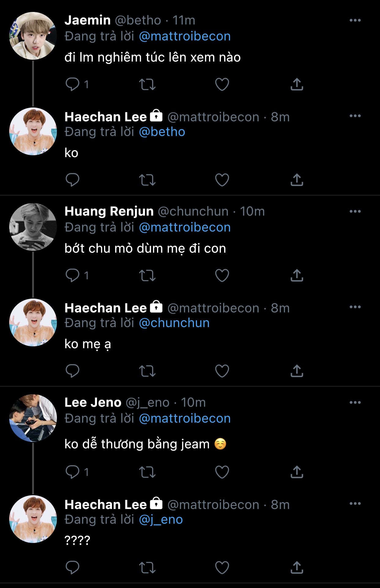Image resolution: width=380 pixels, height=588 pixels.
Task: Open the @chunchun mention link
Action: click(x=174, y=323)
